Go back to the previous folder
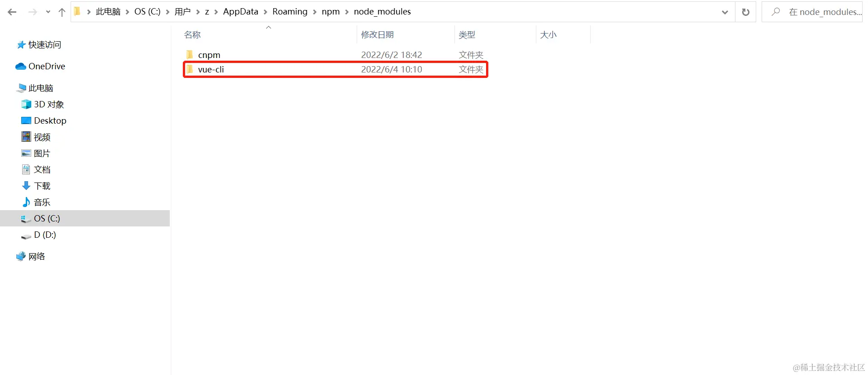Screen dimensions: 868x375 [x=12, y=12]
